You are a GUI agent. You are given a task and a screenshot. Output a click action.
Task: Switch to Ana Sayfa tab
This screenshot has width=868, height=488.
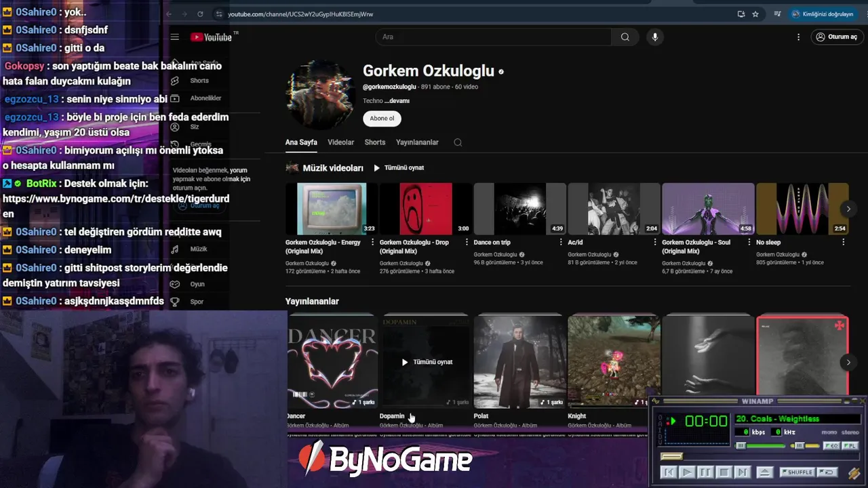pyautogui.click(x=301, y=142)
